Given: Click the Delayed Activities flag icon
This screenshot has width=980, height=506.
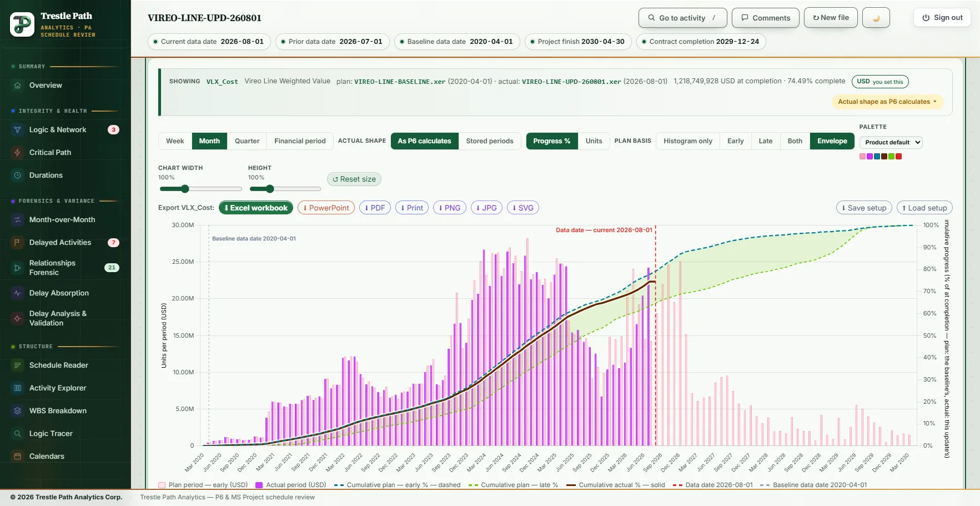Looking at the screenshot, I should 17,243.
